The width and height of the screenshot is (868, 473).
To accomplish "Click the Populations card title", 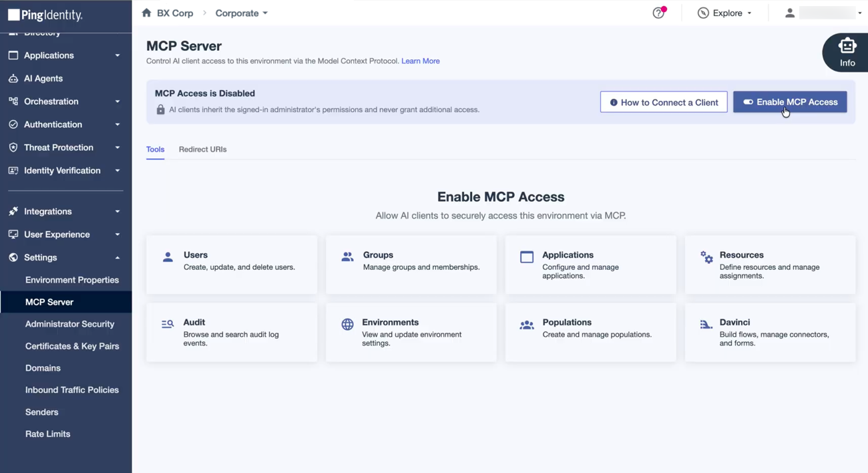I will tap(567, 323).
